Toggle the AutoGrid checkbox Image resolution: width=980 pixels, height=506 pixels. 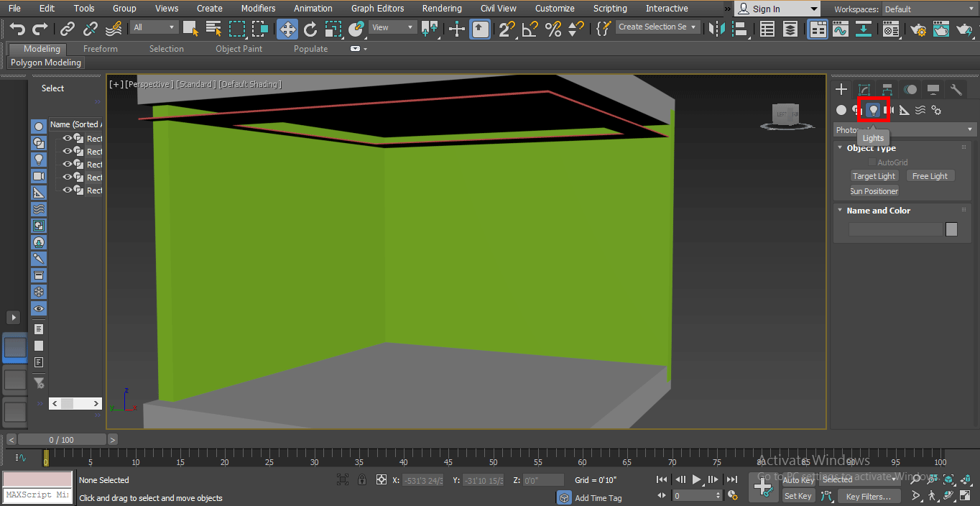[x=872, y=162]
